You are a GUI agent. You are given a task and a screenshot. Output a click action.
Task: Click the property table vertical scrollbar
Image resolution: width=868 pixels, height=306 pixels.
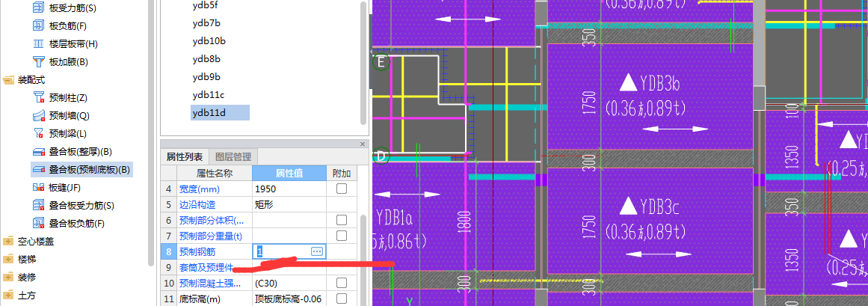tap(363, 260)
